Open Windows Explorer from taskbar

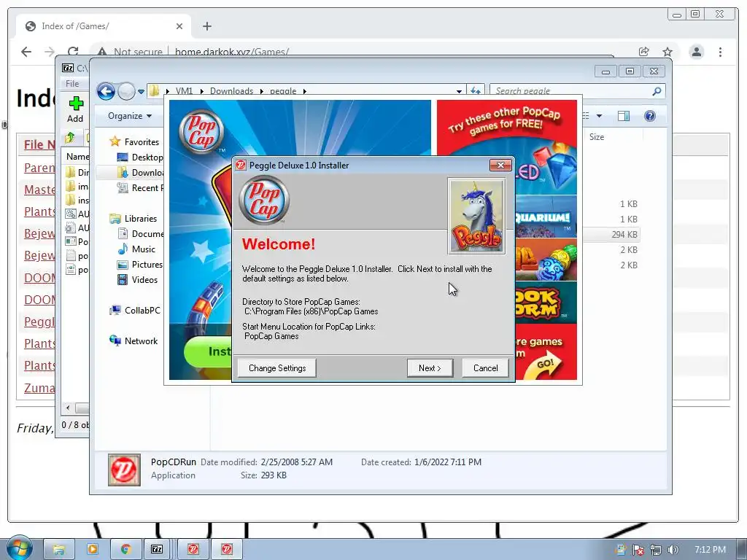point(58,550)
